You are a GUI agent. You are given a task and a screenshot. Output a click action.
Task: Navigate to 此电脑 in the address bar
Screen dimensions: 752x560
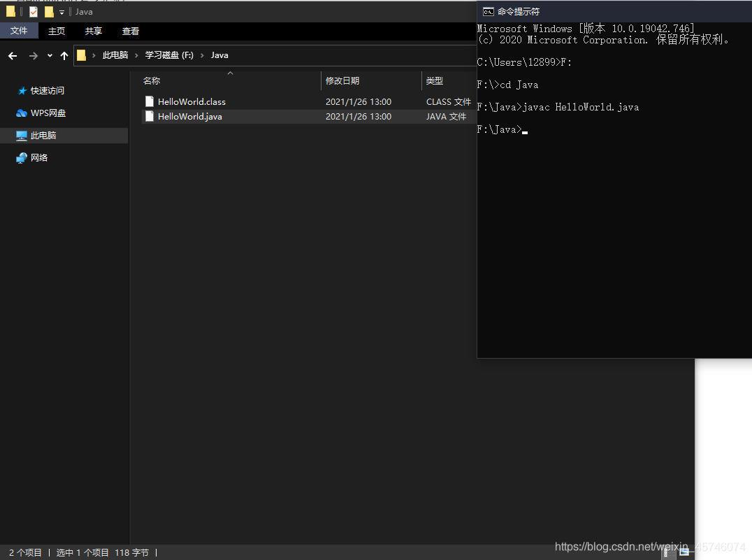(115, 55)
